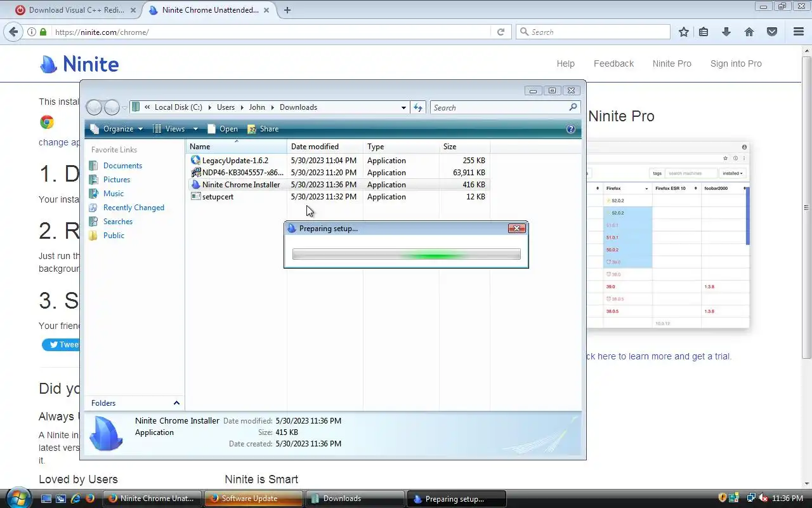The height and width of the screenshot is (508, 812).
Task: Go to Firefox home page icon
Action: click(x=749, y=32)
